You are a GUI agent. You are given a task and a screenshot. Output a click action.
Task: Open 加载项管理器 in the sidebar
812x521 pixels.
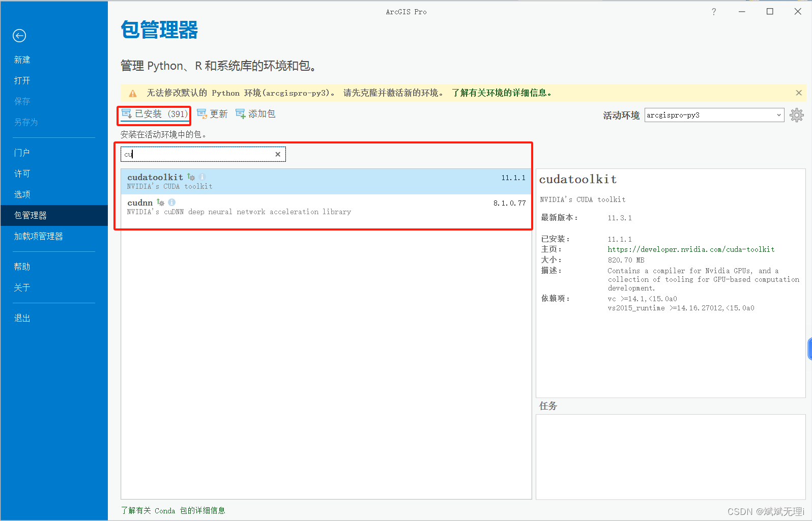coord(39,236)
